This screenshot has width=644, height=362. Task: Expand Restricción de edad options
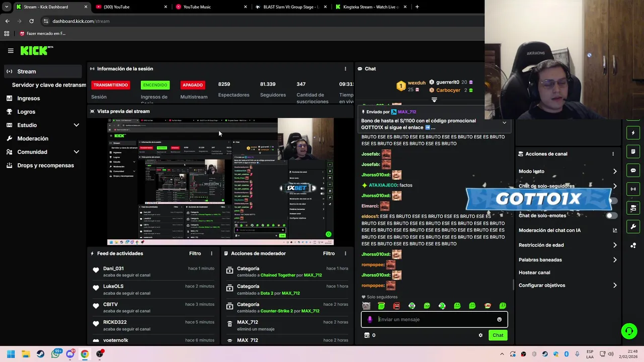point(615,245)
